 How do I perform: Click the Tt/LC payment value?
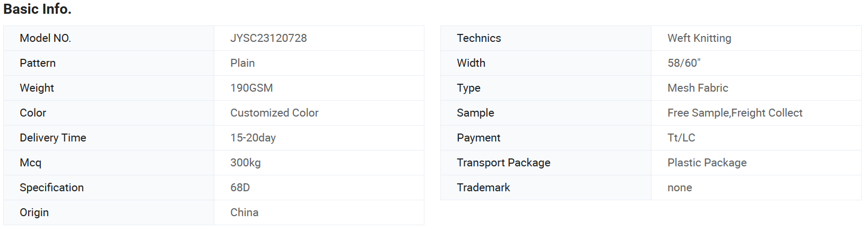click(681, 138)
